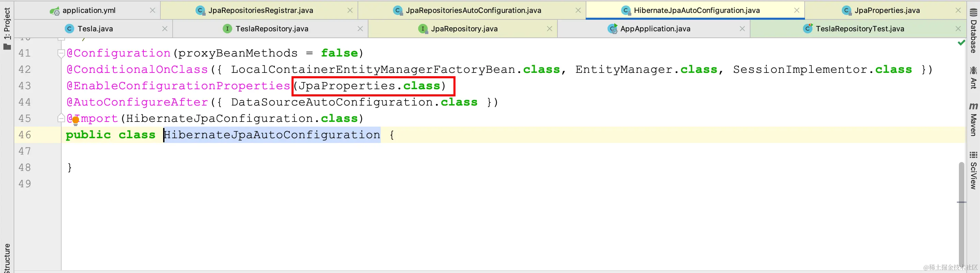
Task: Close JpaRepositoriesRegistrar.java tab
Action: coord(350,10)
